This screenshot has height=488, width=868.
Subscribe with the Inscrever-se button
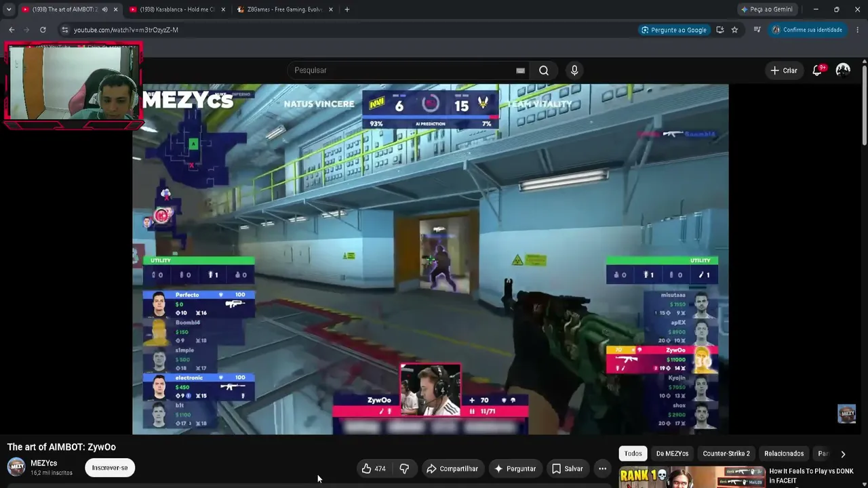coord(110,468)
